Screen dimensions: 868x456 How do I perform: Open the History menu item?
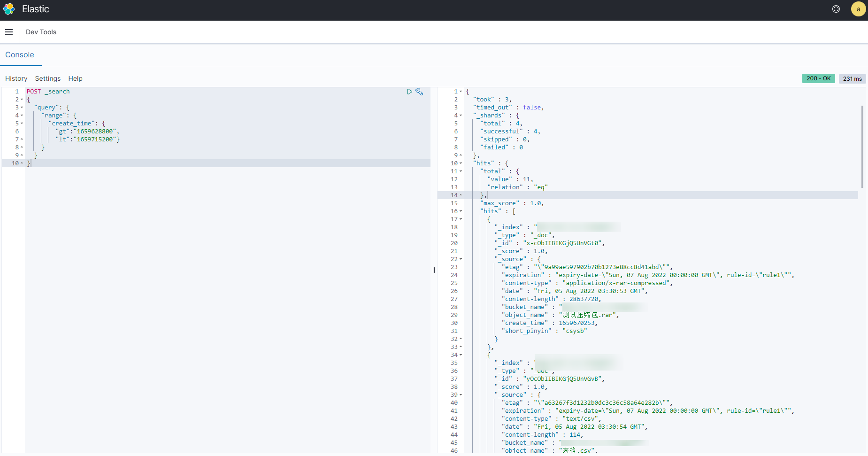point(16,78)
